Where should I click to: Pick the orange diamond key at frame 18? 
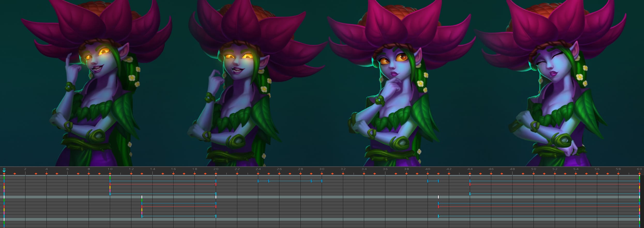[x=195, y=174]
